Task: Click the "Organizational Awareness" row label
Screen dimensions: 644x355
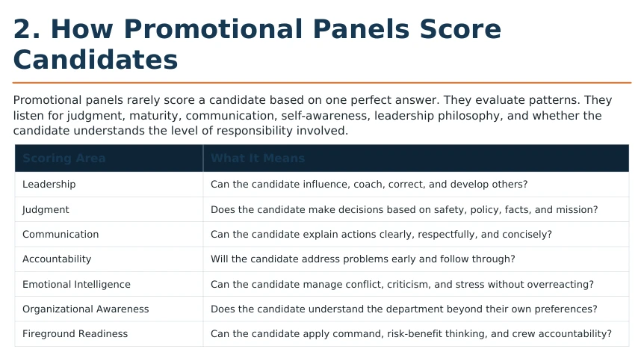Action: [85, 309]
